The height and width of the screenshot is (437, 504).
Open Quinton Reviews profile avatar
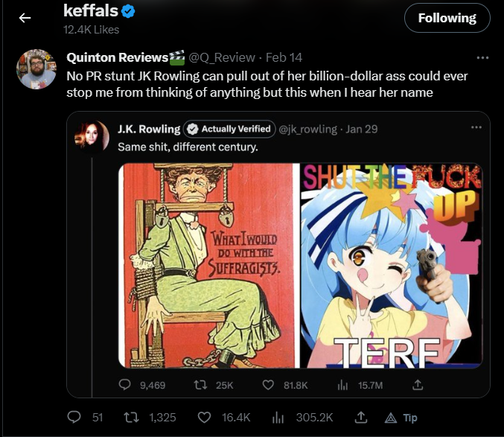pyautogui.click(x=36, y=69)
